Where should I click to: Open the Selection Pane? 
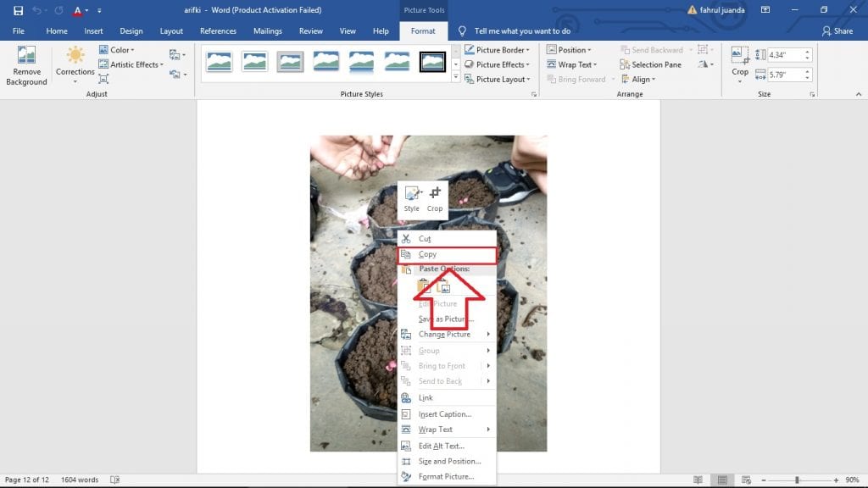tap(649, 64)
